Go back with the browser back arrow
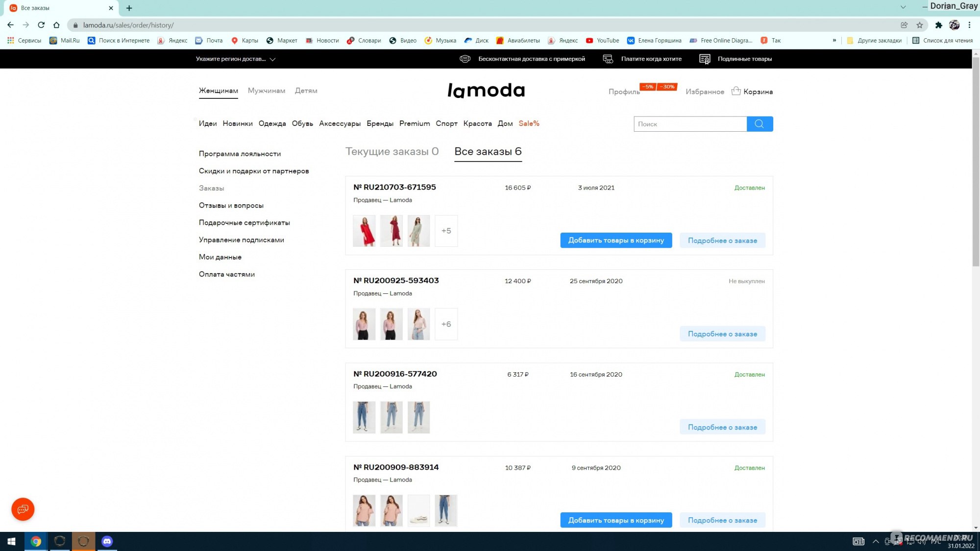The image size is (980, 551). [11, 25]
